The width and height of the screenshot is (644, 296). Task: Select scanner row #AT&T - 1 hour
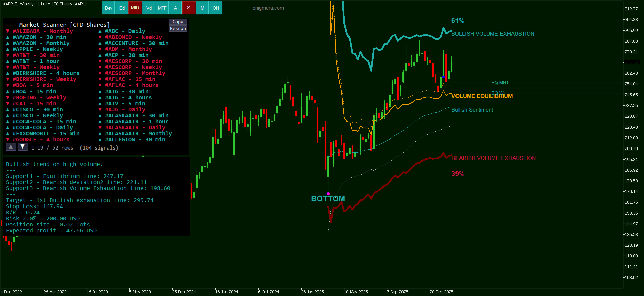coord(33,61)
